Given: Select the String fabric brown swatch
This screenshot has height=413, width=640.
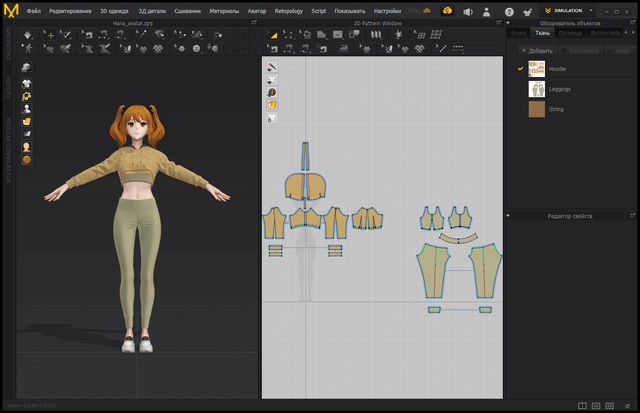Looking at the screenshot, I should pyautogui.click(x=537, y=109).
